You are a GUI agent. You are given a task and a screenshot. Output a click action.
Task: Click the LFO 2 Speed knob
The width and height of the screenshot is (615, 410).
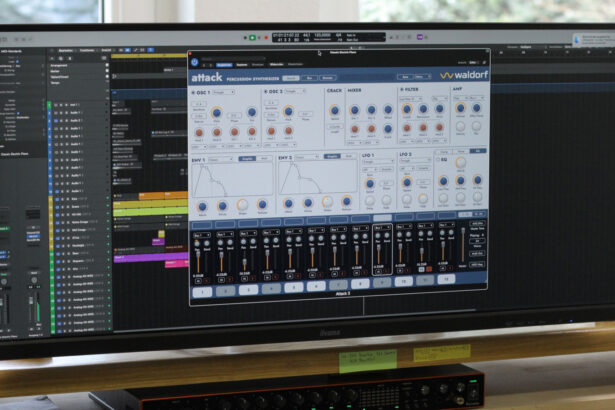pyautogui.click(x=407, y=182)
